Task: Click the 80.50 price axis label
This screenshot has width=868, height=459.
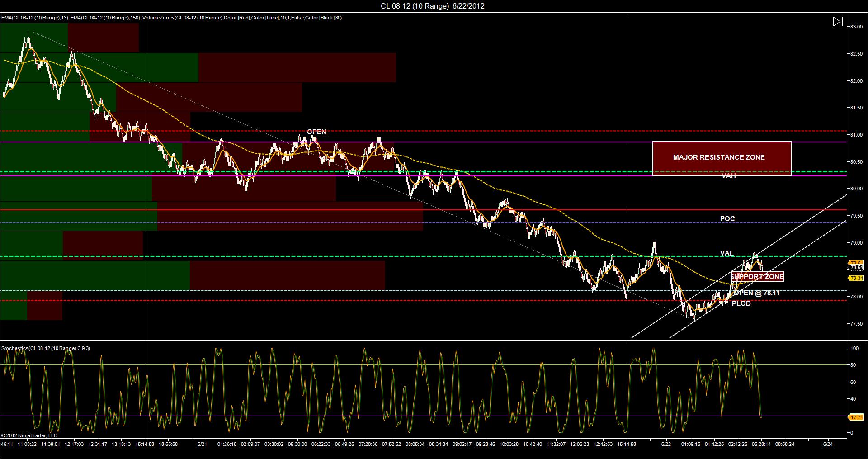Action: pos(856,162)
